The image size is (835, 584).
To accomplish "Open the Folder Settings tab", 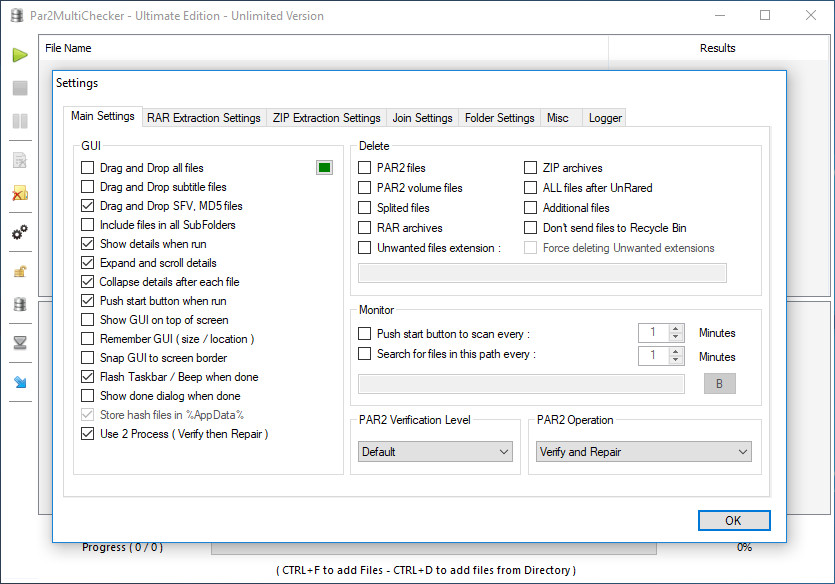I will click(500, 118).
